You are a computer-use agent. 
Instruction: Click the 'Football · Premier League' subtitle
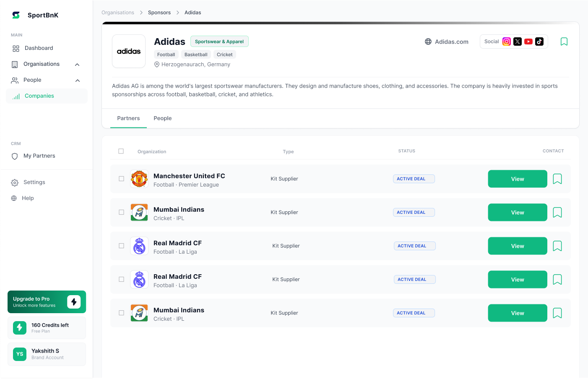coord(186,185)
